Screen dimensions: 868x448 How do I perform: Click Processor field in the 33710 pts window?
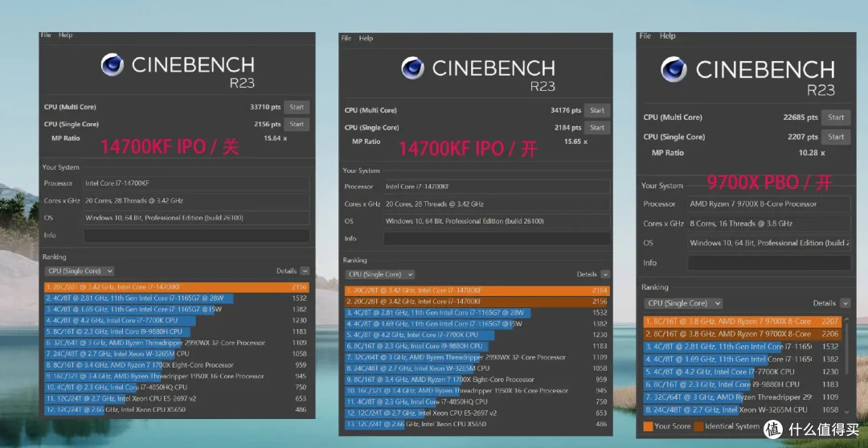[197, 183]
